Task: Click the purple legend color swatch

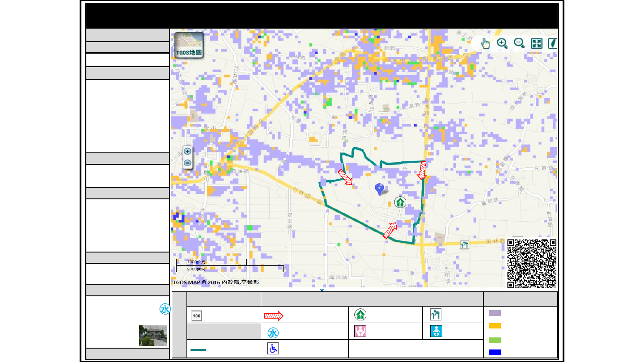Action: click(495, 313)
